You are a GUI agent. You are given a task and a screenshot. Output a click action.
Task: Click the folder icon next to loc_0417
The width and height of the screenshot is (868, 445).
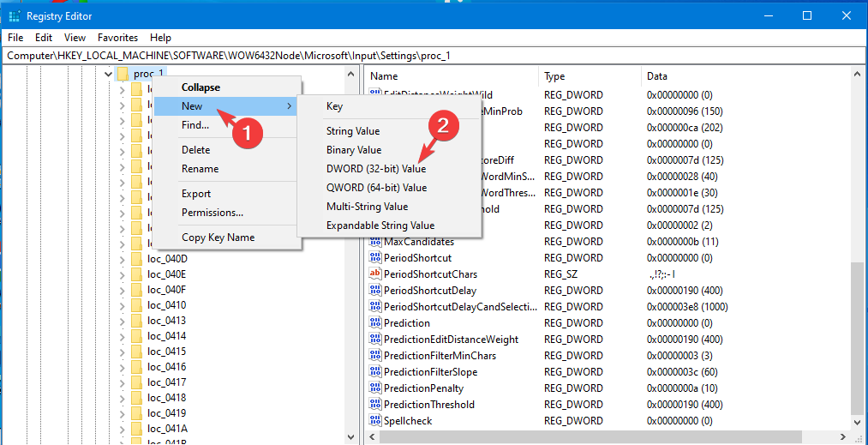click(137, 382)
